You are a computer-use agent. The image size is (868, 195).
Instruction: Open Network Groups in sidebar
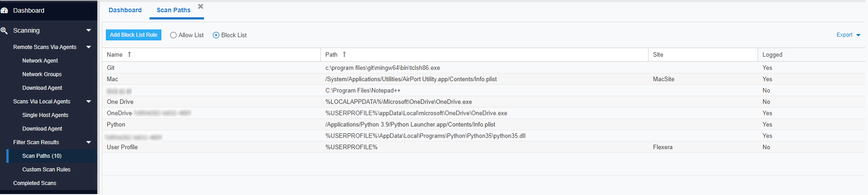[x=42, y=74]
